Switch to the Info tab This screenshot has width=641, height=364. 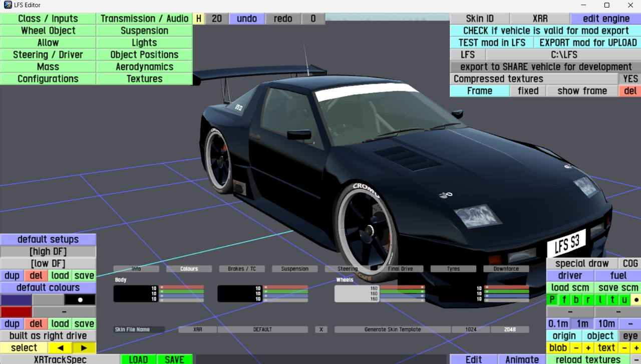(136, 269)
